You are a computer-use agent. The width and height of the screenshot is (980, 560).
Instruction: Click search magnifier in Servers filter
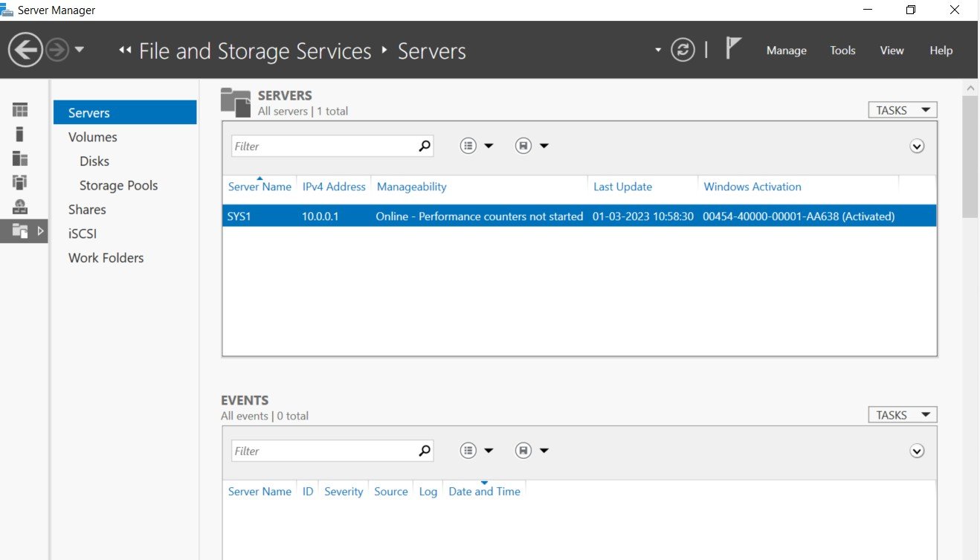click(425, 146)
